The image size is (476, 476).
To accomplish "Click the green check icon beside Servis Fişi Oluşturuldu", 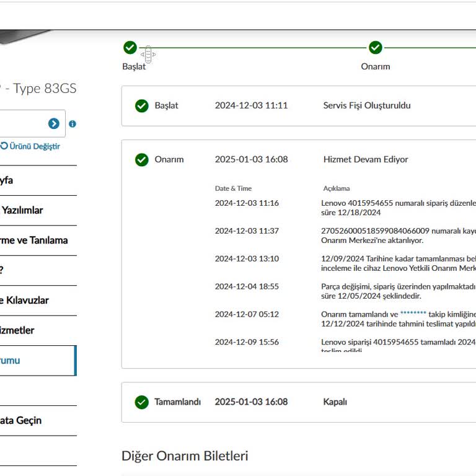I will tap(142, 106).
